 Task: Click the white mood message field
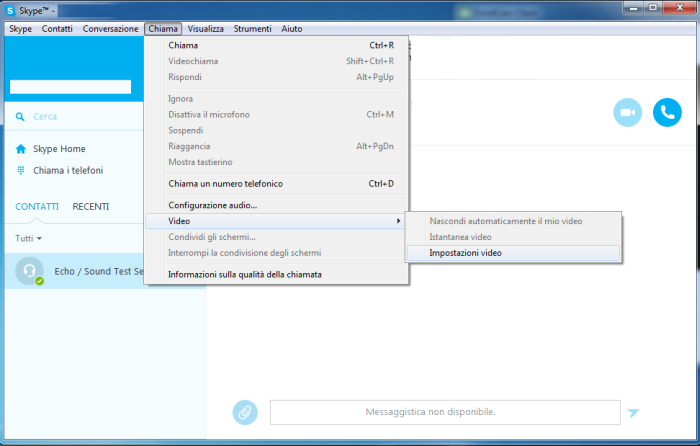(71, 87)
